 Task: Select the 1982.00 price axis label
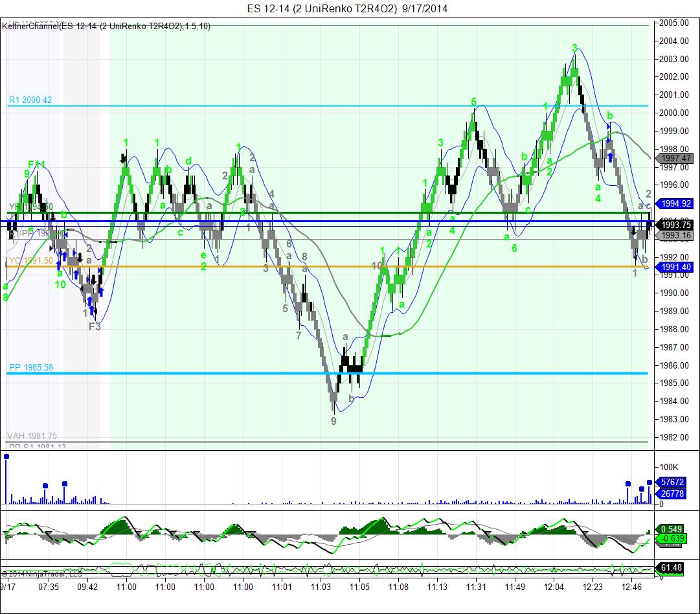tap(674, 437)
